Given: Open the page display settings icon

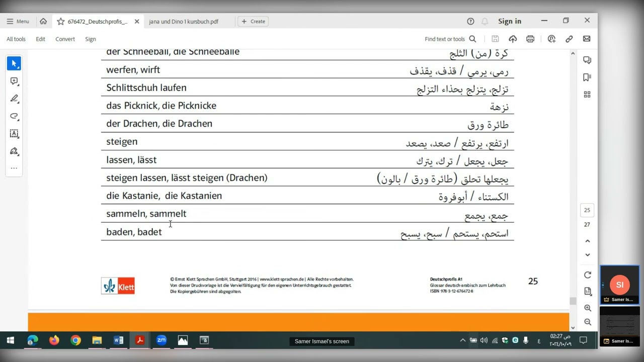Looking at the screenshot, I should coord(587,291).
